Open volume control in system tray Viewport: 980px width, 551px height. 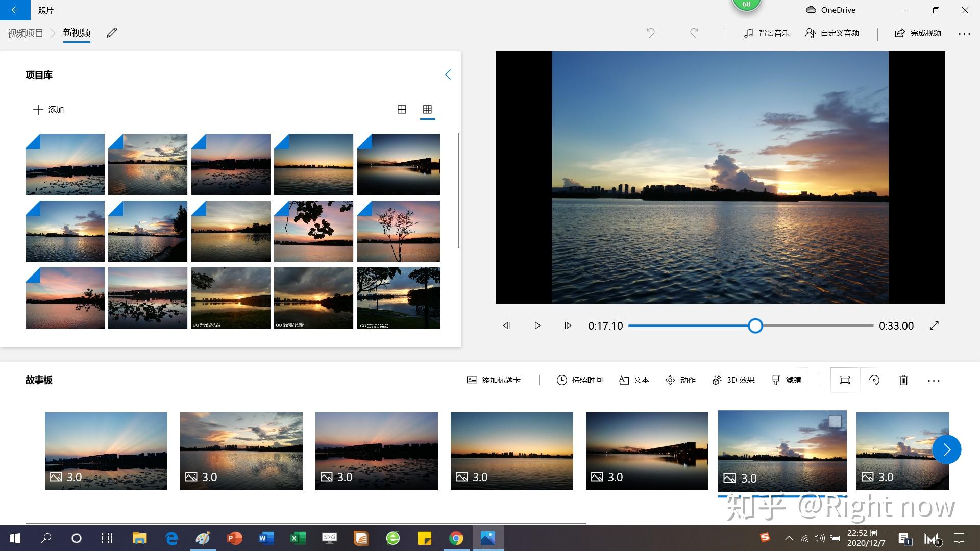coord(819,538)
